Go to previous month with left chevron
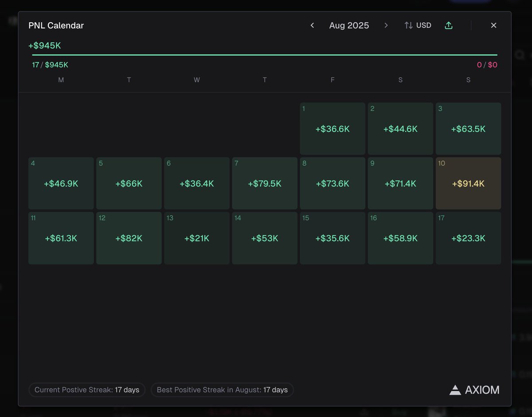This screenshot has width=532, height=417. 312,25
